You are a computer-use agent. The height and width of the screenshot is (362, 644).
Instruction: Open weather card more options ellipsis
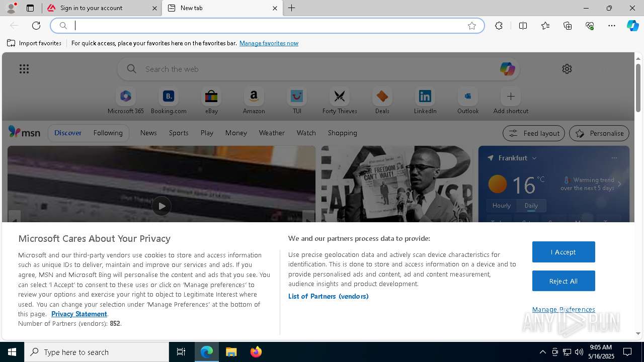click(614, 158)
